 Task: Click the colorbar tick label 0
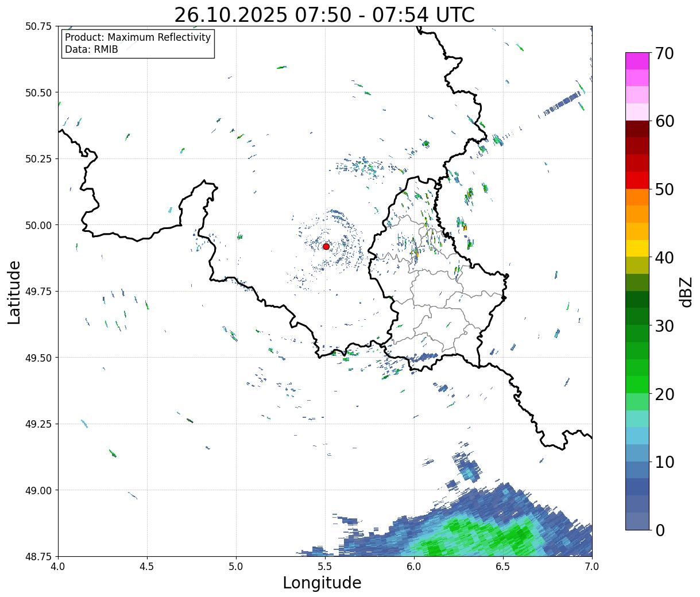pyautogui.click(x=659, y=530)
